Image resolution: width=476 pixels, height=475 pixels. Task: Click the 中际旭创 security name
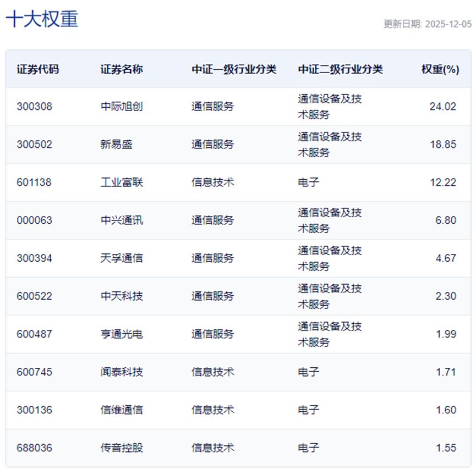click(122, 107)
